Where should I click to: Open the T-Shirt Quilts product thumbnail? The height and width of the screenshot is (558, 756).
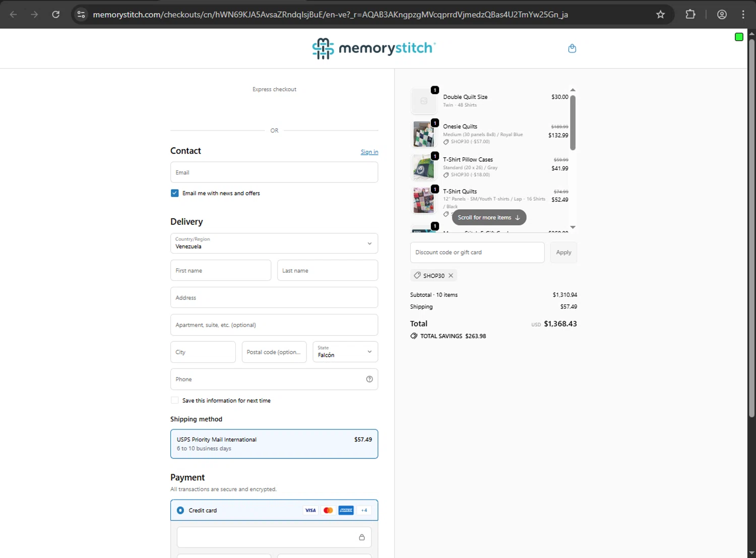point(423,200)
